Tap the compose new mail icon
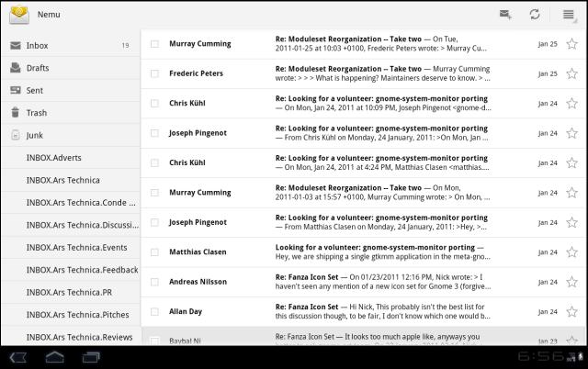The height and width of the screenshot is (369, 588). [504, 15]
